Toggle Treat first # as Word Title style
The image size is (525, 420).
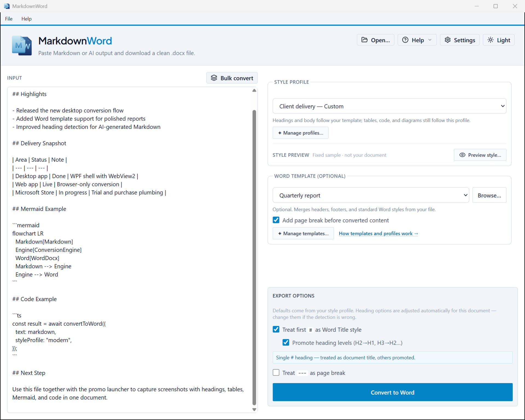click(276, 329)
